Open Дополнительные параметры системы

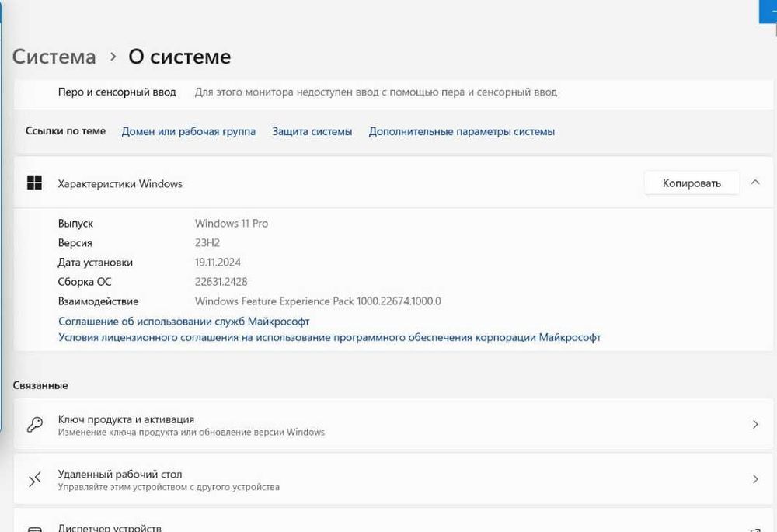pyautogui.click(x=462, y=132)
